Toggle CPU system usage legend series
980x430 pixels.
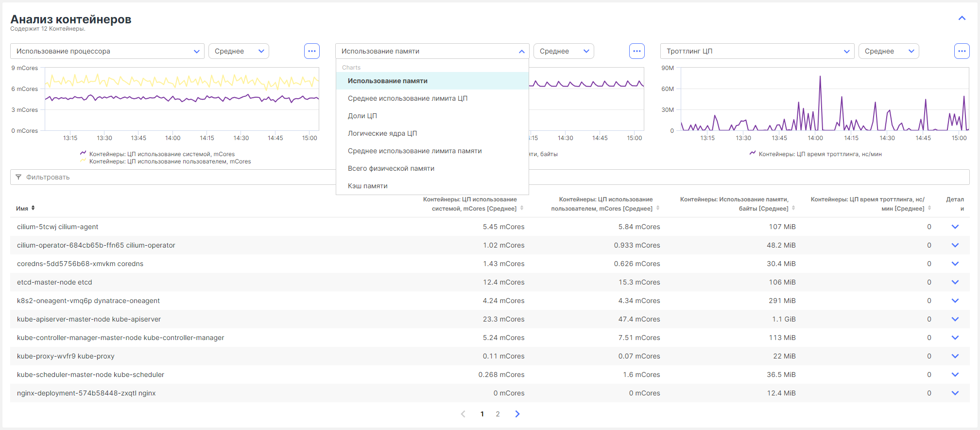point(162,154)
